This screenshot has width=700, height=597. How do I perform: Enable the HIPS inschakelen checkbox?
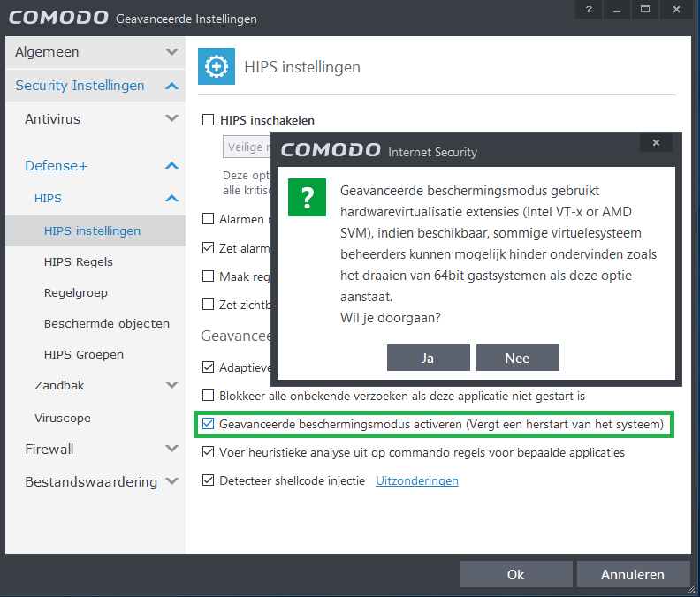208,120
